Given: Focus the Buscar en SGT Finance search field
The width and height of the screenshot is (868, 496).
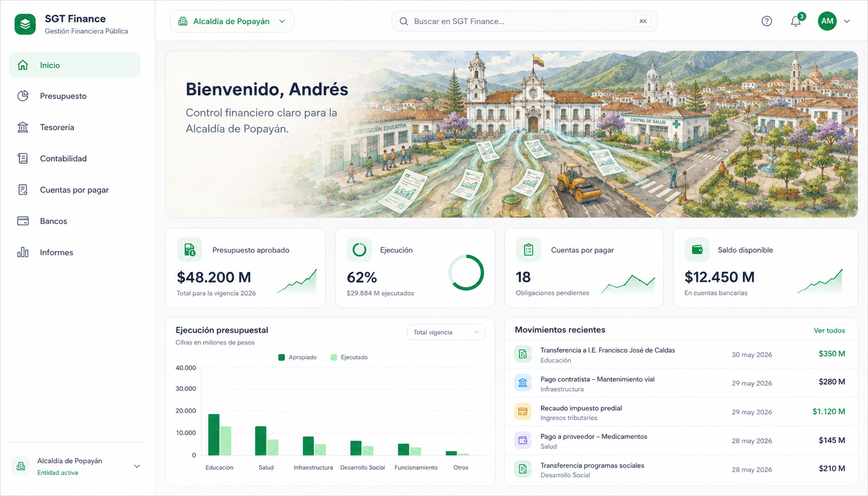Looking at the screenshot, I should [524, 21].
